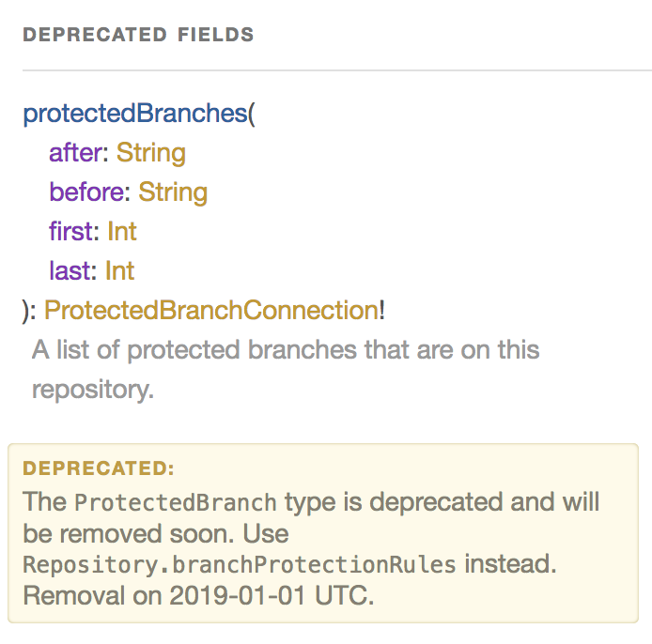Image resolution: width=652 pixels, height=644 pixels.
Task: Click the "Removal on 2019-01-01 UTC." text
Action: 198,596
